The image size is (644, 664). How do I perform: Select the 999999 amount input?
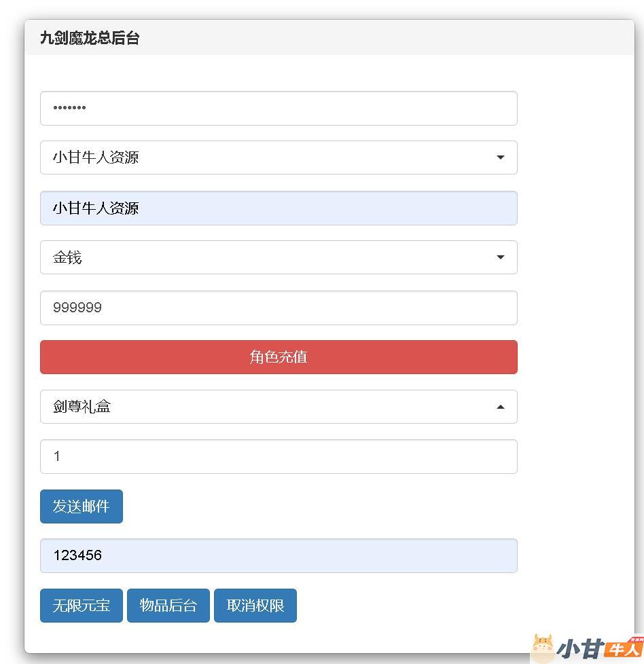(x=279, y=308)
